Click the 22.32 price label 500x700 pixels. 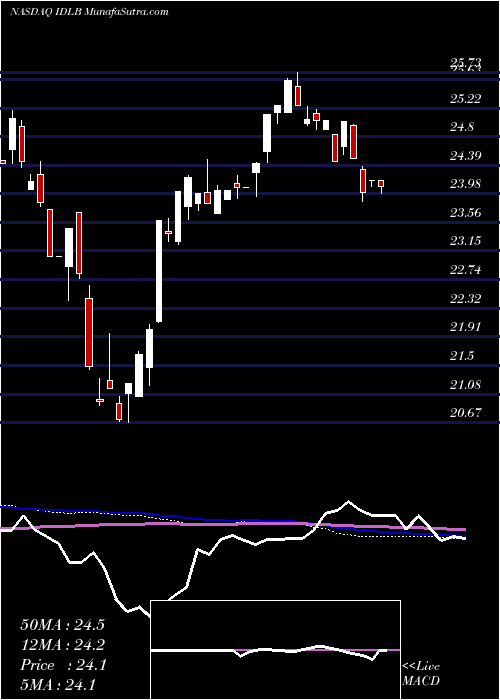(x=466, y=299)
